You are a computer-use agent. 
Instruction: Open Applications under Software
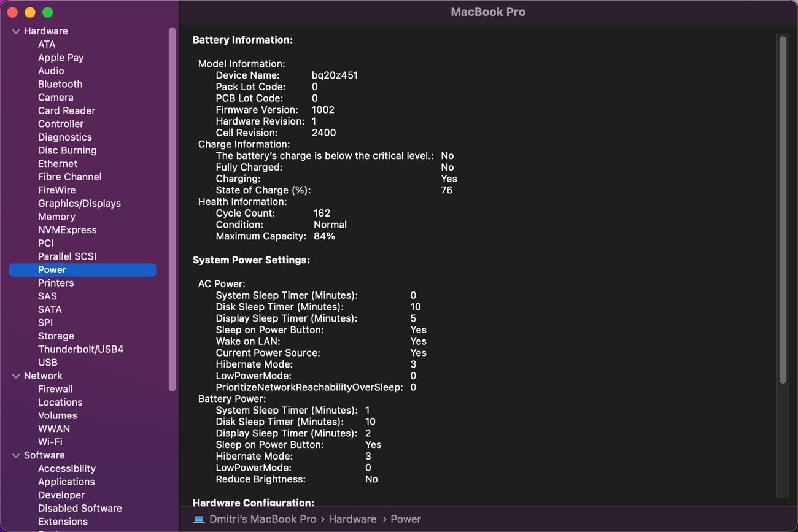click(x=66, y=482)
